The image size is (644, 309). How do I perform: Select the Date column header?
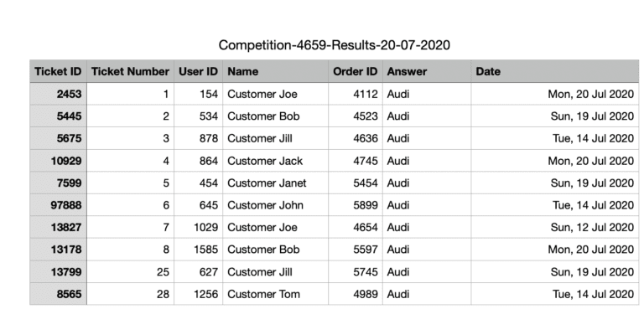[555, 71]
